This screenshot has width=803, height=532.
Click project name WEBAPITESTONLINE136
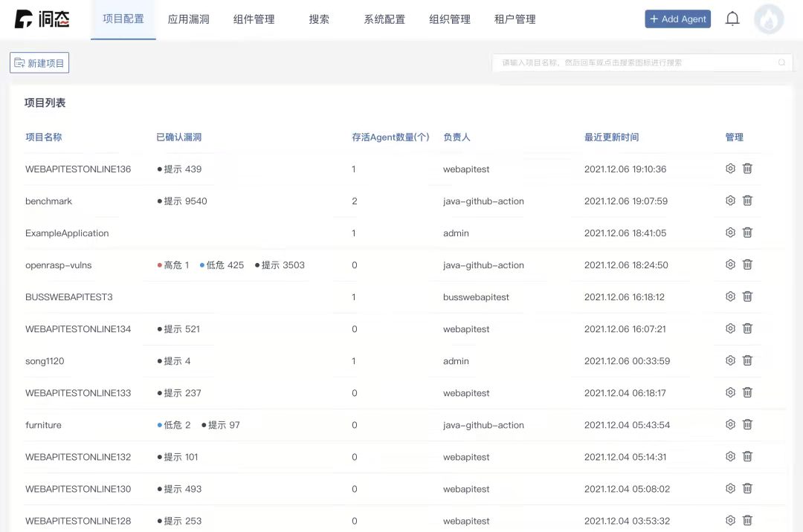coord(78,169)
